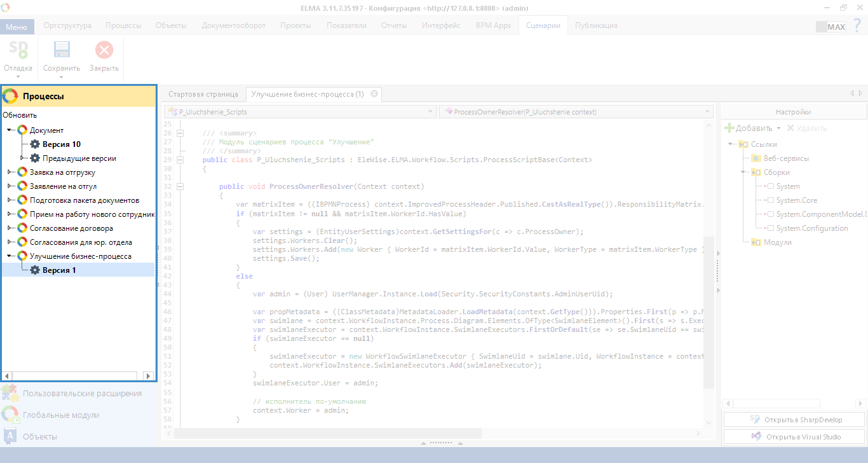
Task: Close the Улучшение бизнес-процесса (1) tab
Action: point(374,94)
